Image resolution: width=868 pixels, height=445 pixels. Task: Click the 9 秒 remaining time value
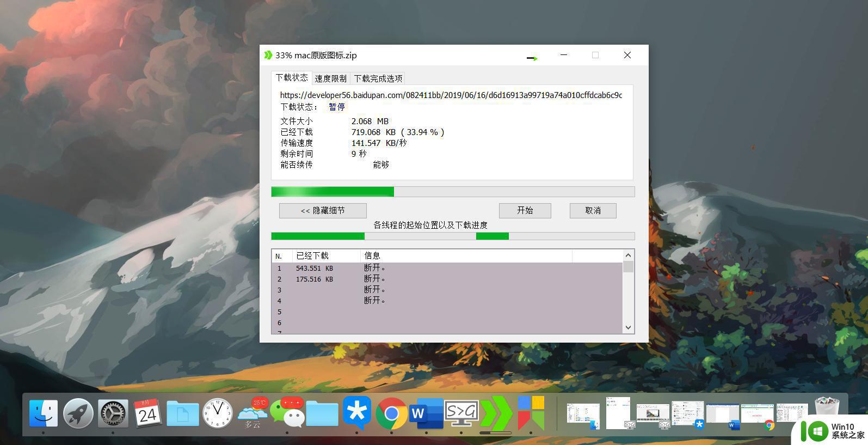pos(359,154)
